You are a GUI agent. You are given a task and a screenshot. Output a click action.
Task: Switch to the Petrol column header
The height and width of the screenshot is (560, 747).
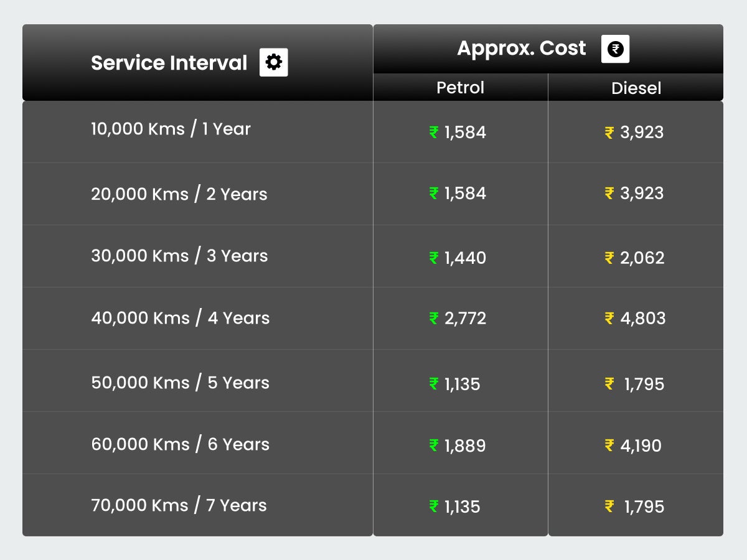pos(461,88)
